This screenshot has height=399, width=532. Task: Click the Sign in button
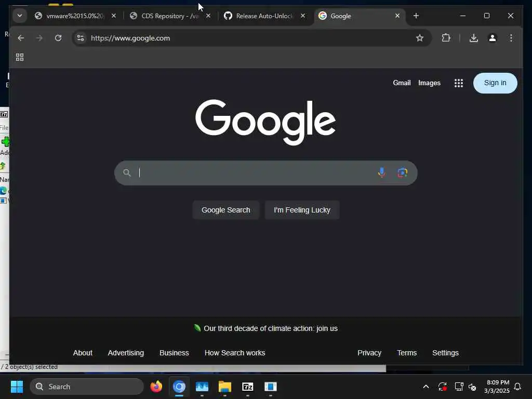click(x=495, y=83)
